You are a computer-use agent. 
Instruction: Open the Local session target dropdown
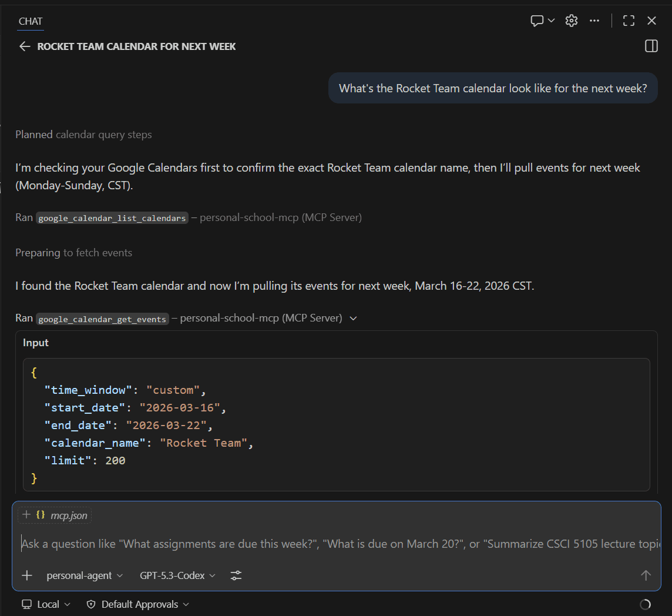(x=46, y=604)
